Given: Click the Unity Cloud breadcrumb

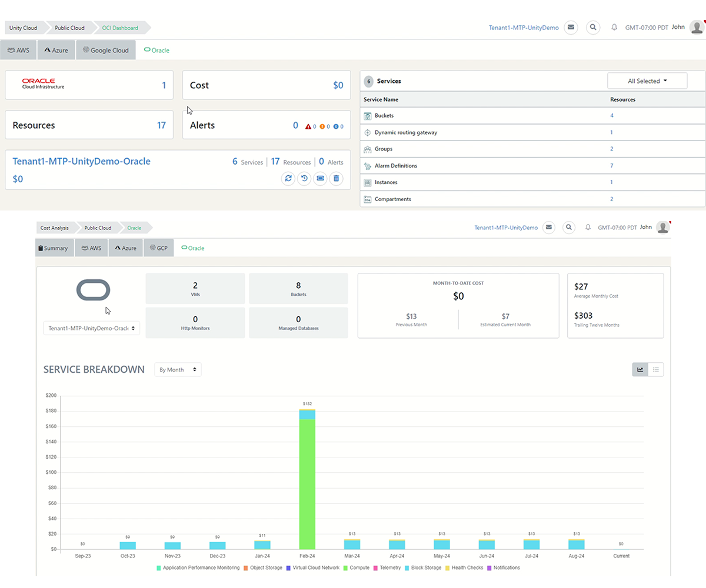Looking at the screenshot, I should [23, 28].
